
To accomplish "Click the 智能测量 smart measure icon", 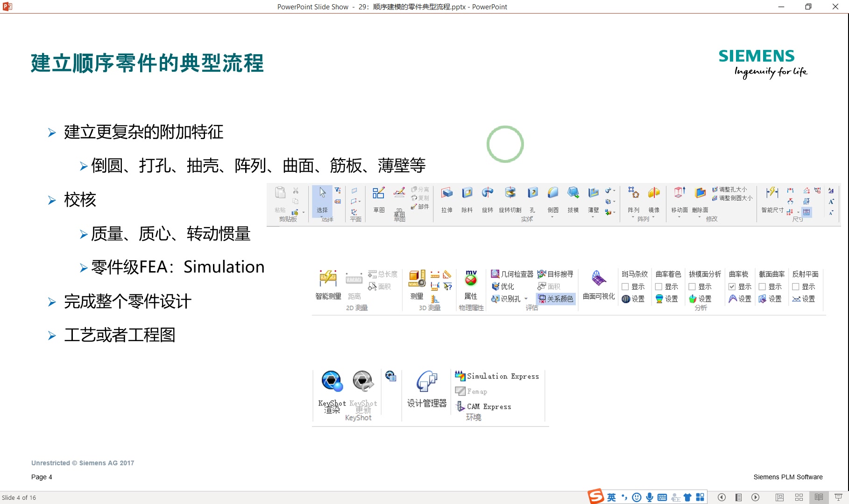I will coord(328,279).
